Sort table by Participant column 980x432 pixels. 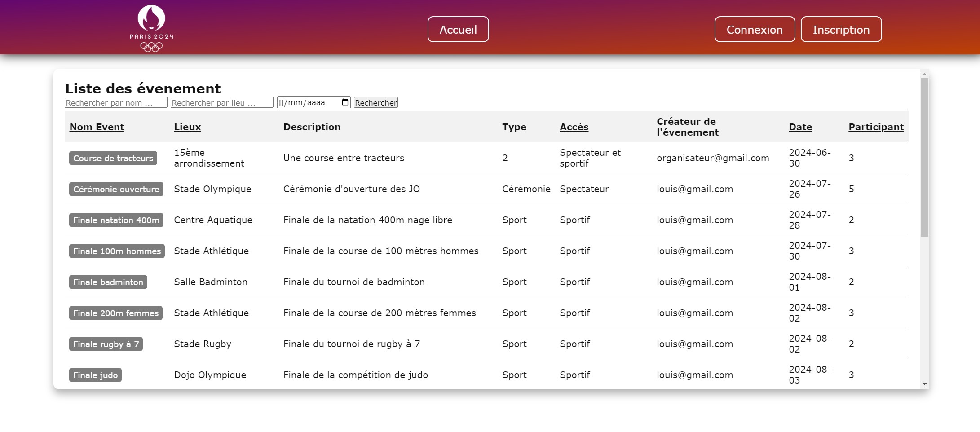click(x=875, y=127)
